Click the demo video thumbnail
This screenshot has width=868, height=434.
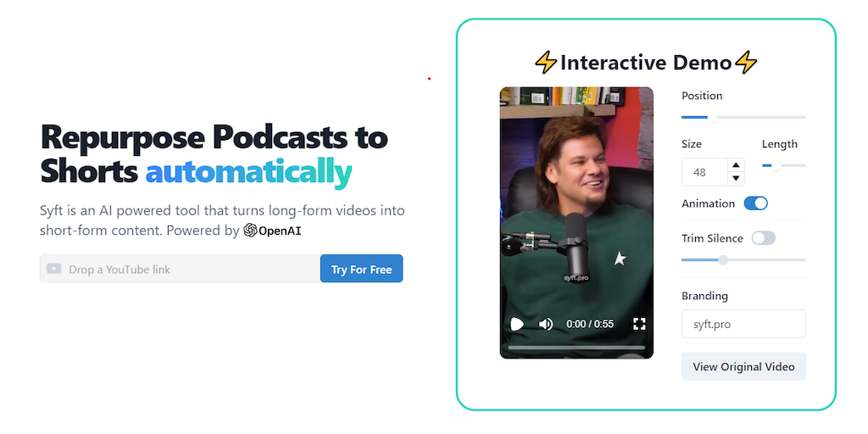click(x=576, y=223)
